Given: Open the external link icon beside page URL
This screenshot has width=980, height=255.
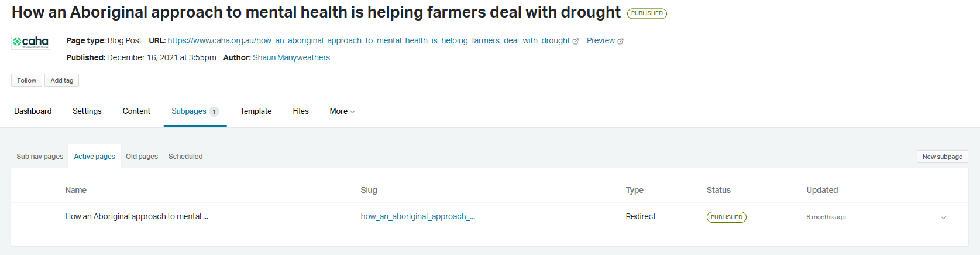Looking at the screenshot, I should click(x=576, y=41).
